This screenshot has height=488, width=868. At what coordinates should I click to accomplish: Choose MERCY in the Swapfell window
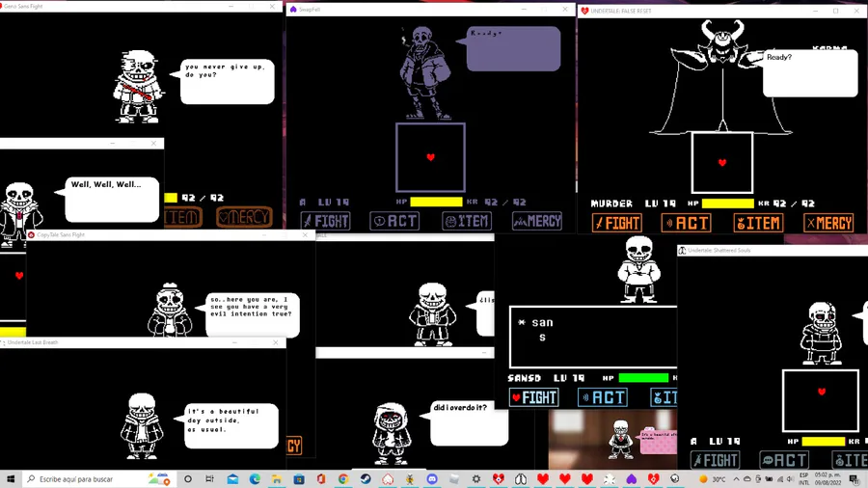pos(537,221)
